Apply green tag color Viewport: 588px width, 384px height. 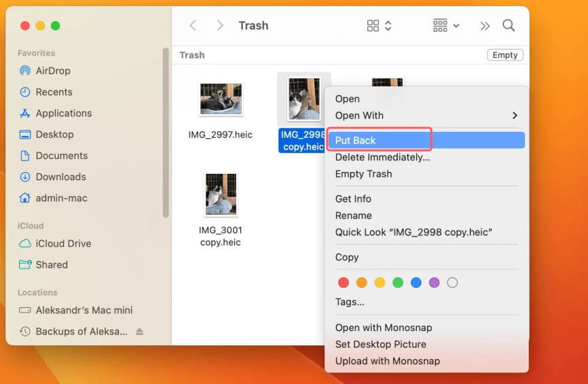[x=398, y=283]
